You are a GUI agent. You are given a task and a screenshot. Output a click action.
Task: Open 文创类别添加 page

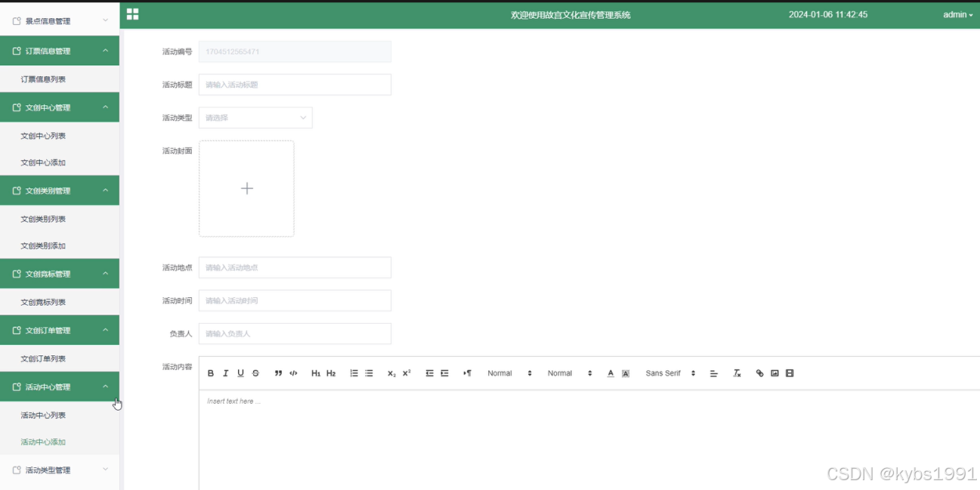60,246
